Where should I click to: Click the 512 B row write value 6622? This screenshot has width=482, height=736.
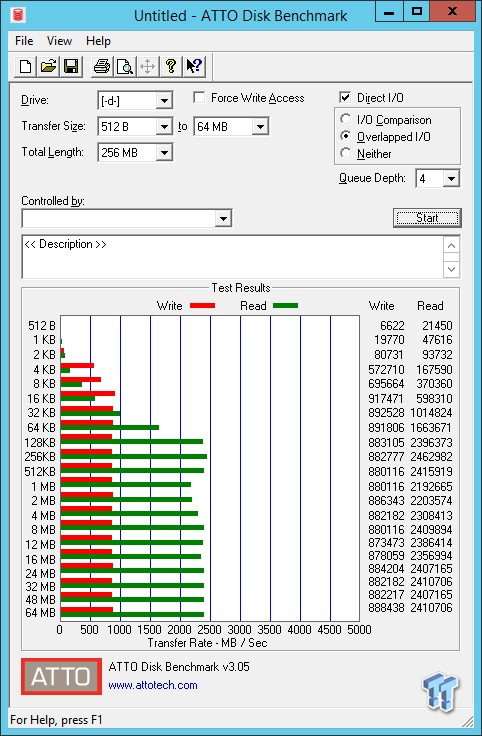click(x=392, y=325)
